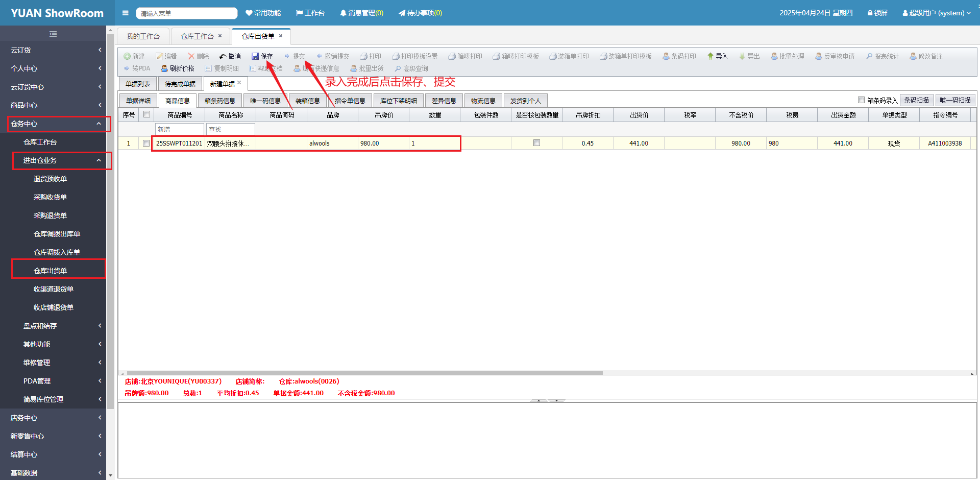Viewport: 980px width, 480px height.
Task: Click the 打印 (Print) toolbar icon
Action: 363,56
